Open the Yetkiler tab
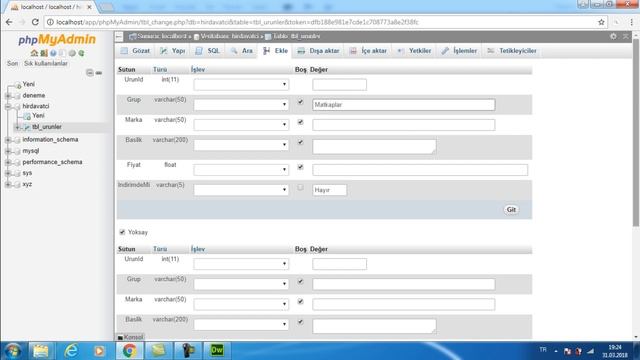640x360 pixels. 414,51
